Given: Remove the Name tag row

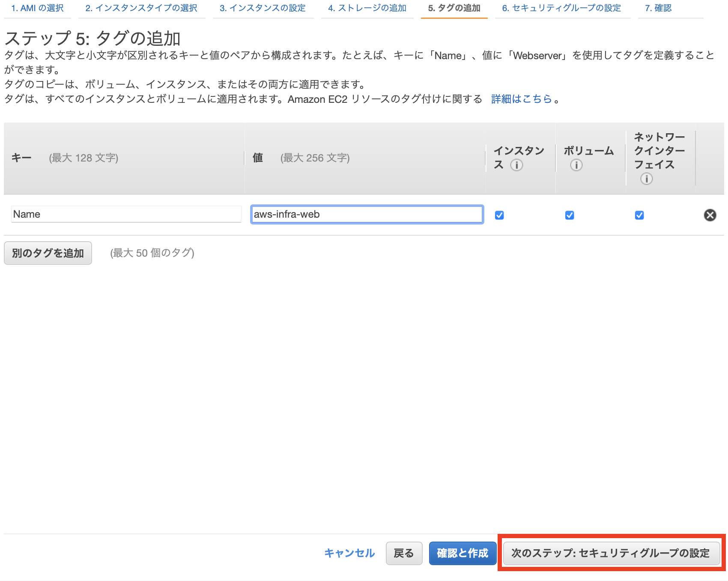Looking at the screenshot, I should coord(710,215).
